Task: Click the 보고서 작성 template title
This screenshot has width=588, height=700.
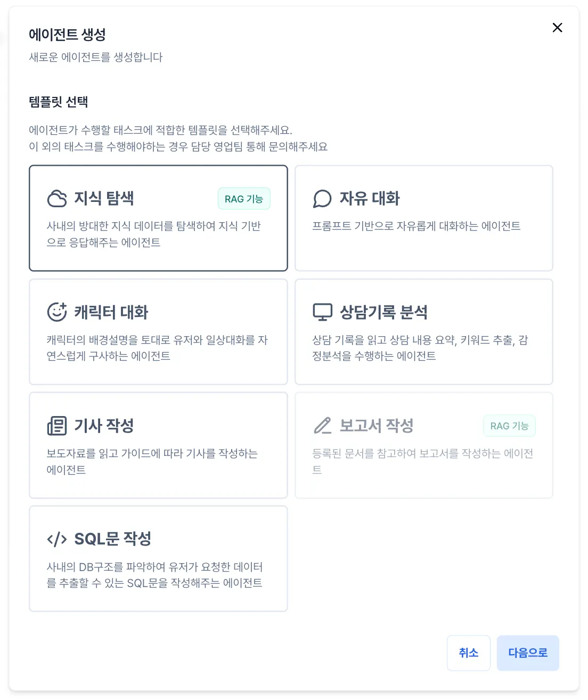Action: 377,426
